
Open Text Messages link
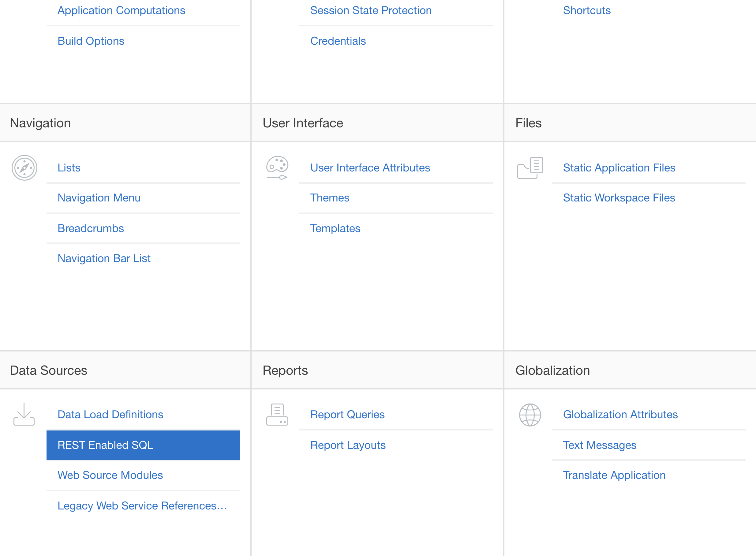pyautogui.click(x=600, y=445)
